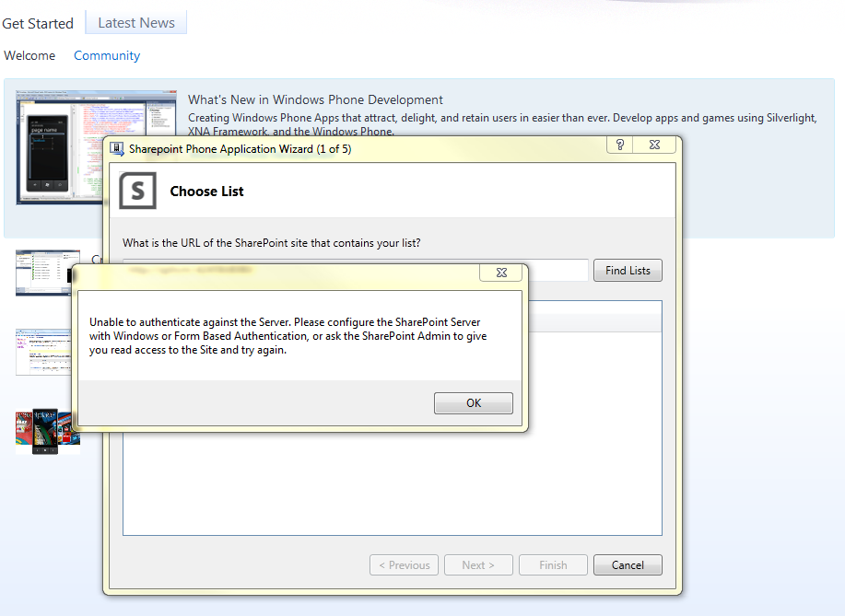Click the code editor thumbnail in the sidebar
The width and height of the screenshot is (845, 616).
click(x=47, y=273)
